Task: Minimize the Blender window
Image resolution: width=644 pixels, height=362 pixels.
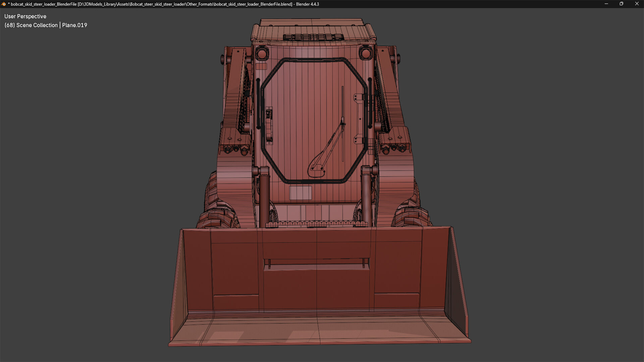Action: click(x=606, y=4)
